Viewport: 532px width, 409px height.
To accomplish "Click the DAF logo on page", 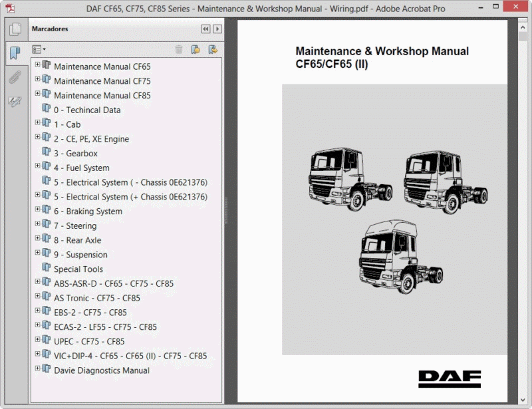I will pyautogui.click(x=450, y=379).
